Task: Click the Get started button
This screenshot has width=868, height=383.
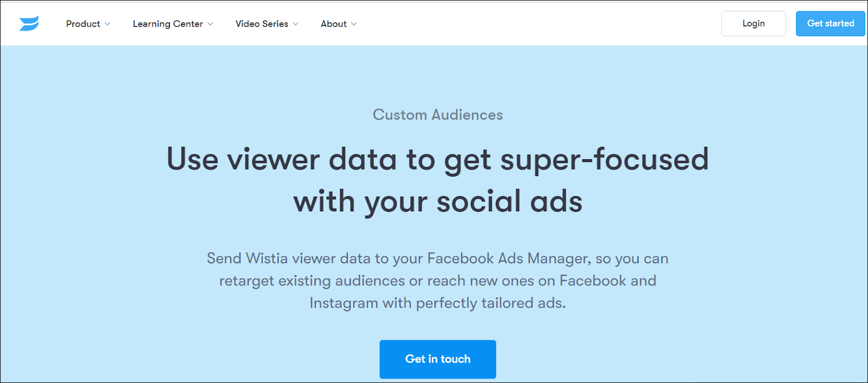Action: (x=830, y=23)
